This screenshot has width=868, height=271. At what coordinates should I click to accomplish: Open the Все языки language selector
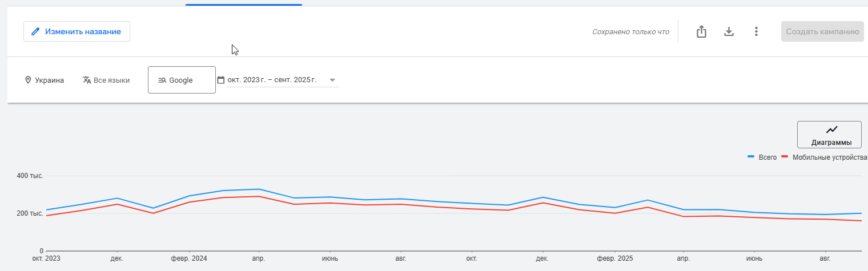click(x=111, y=80)
